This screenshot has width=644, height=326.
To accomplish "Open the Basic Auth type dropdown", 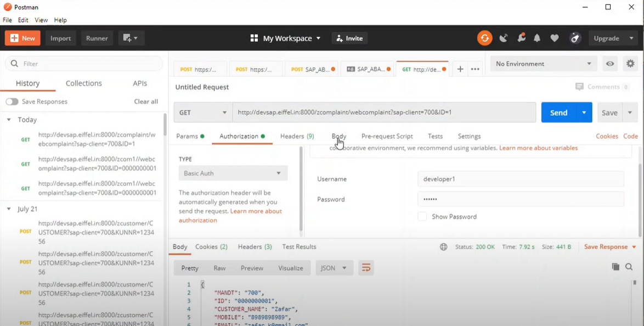I will (233, 173).
